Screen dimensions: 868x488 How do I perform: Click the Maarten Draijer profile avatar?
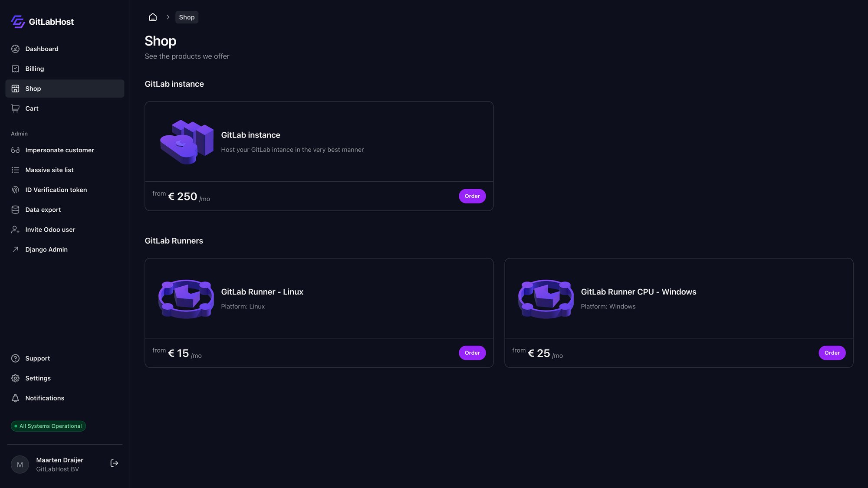(x=20, y=464)
